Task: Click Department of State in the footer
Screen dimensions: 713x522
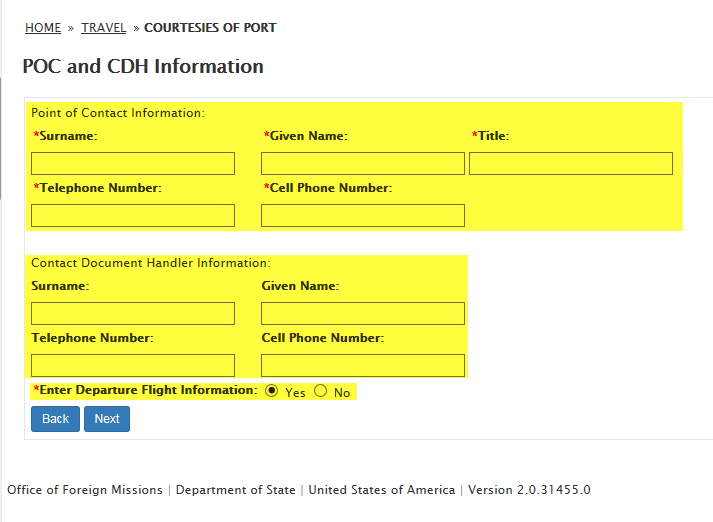Action: pos(236,490)
